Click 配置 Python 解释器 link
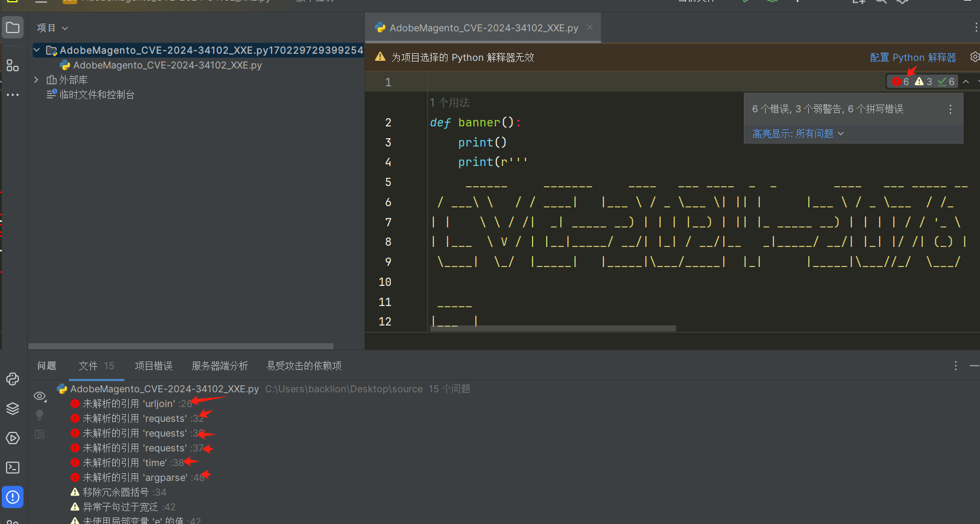Screen dimensions: 980x524 [913, 57]
